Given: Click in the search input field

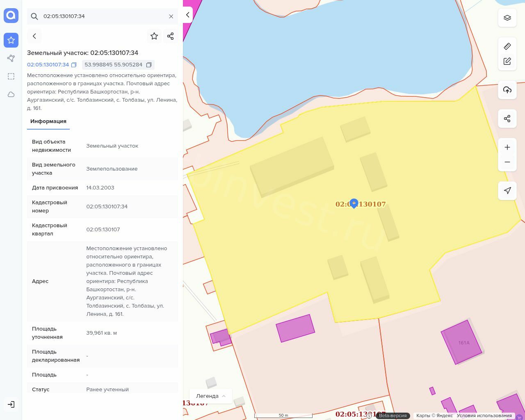Looking at the screenshot, I should point(103,16).
